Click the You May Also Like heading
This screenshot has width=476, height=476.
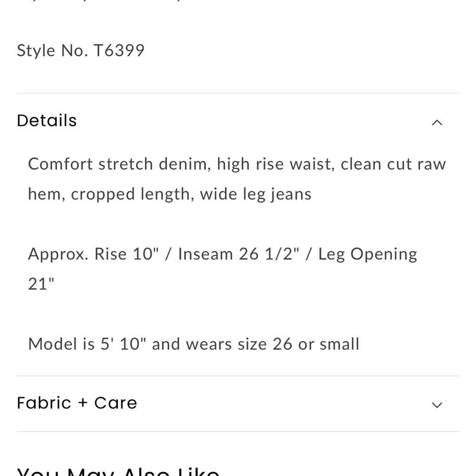coord(118,472)
